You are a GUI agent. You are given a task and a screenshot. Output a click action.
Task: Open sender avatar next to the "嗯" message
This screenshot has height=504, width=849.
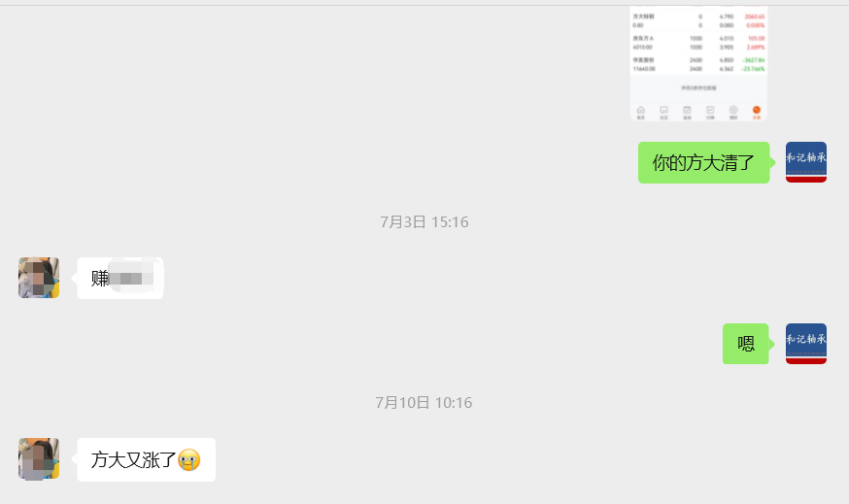click(805, 344)
